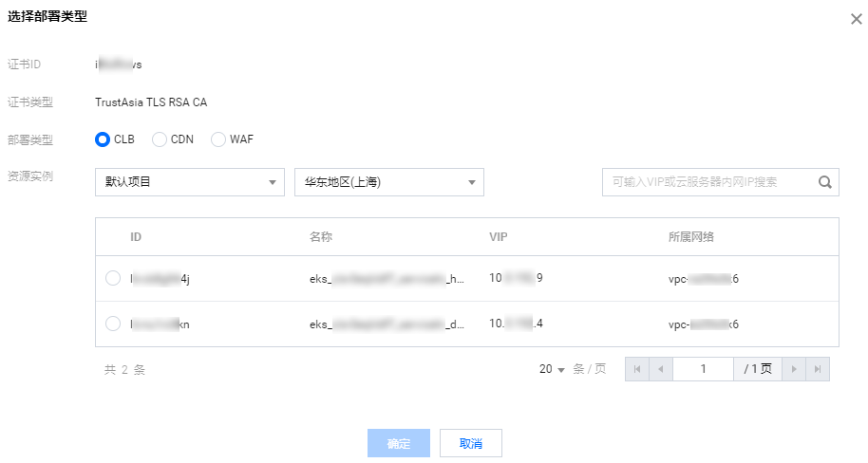
Task: Close the deployment type dialog
Action: (856, 19)
